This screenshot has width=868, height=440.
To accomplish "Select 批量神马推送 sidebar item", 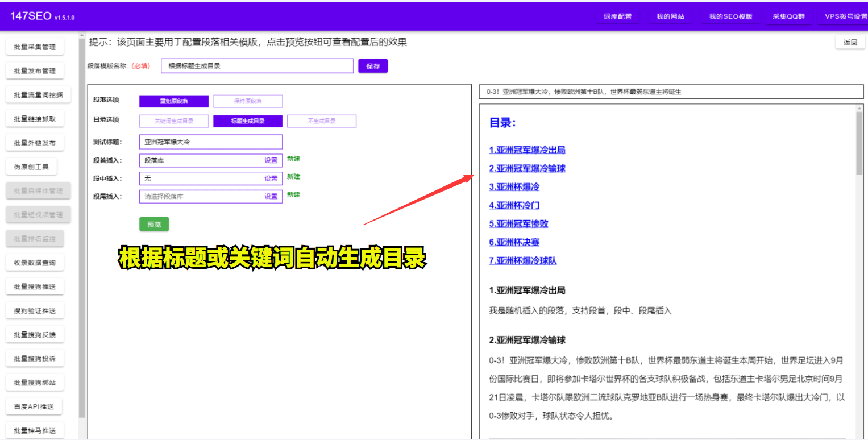I will (35, 431).
